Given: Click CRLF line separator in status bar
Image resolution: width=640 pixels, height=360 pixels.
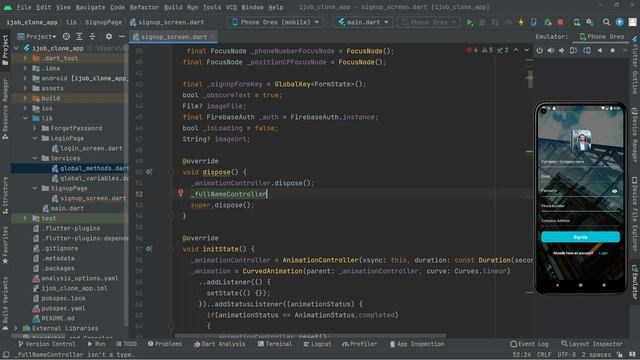Looking at the screenshot, I should pyautogui.click(x=543, y=354).
